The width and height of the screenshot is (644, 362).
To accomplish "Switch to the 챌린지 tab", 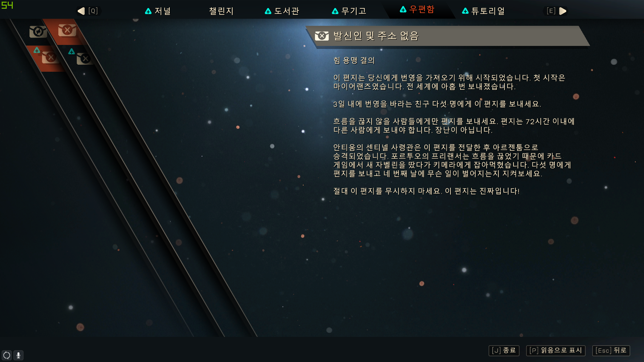I will coord(221,11).
